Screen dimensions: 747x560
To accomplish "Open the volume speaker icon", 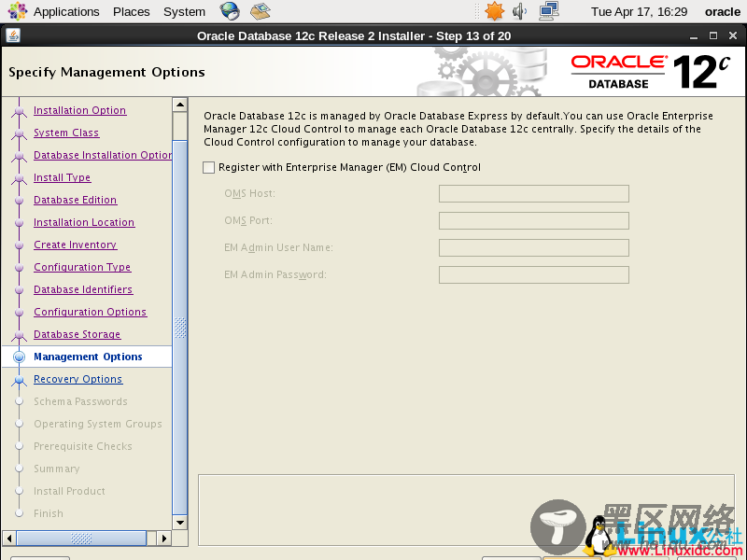I will tap(519, 11).
